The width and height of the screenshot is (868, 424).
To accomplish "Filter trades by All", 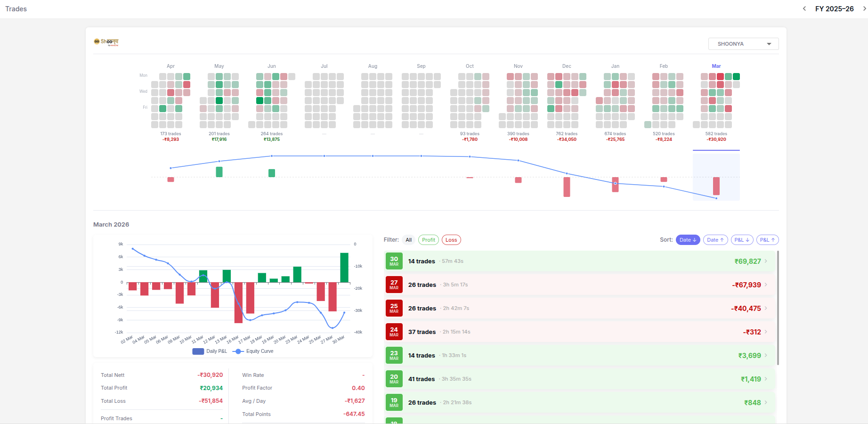I will click(x=409, y=240).
